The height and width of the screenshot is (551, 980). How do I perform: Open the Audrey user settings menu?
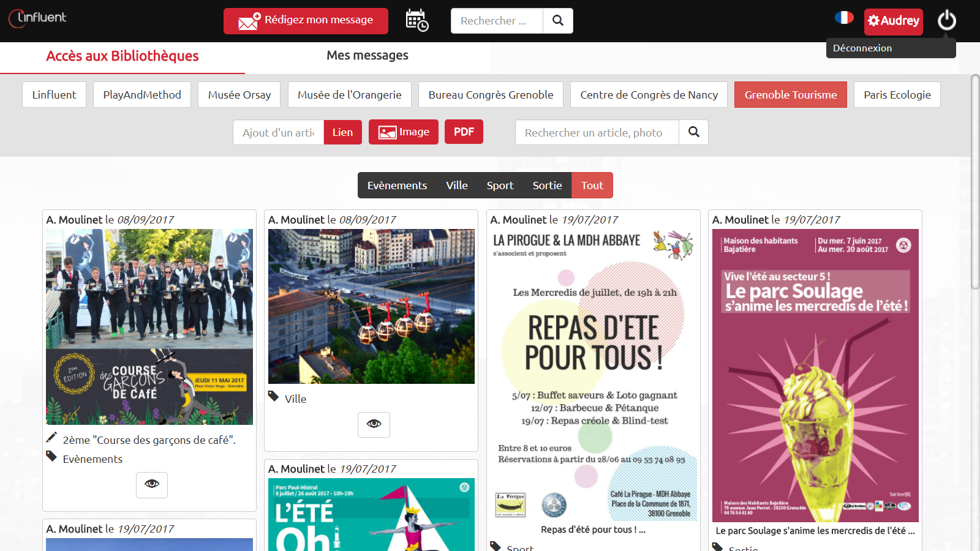coord(893,21)
